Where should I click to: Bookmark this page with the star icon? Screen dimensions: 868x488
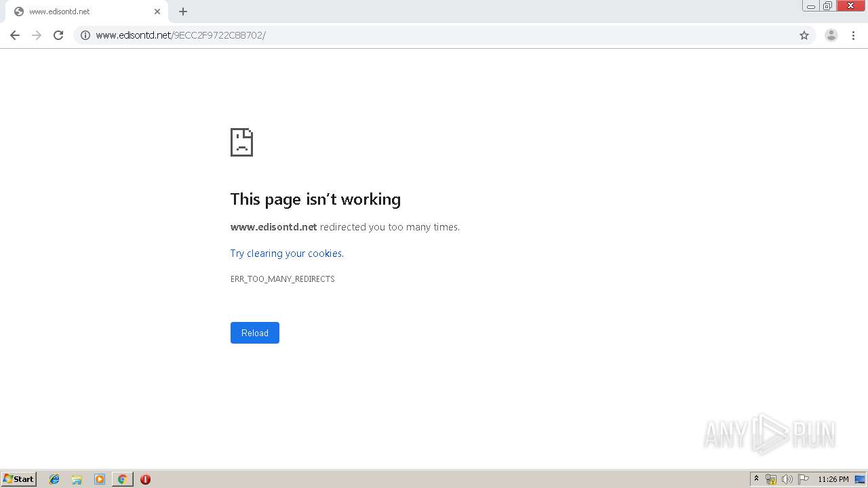[804, 35]
